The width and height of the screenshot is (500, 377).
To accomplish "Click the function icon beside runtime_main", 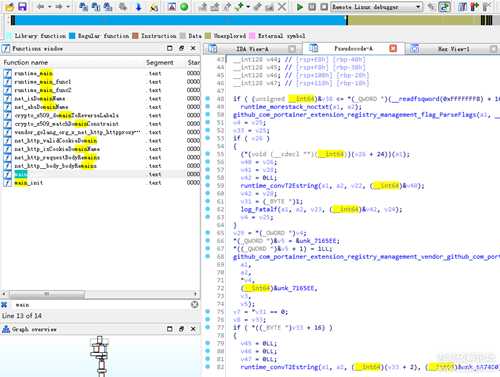I will pos(8,73).
